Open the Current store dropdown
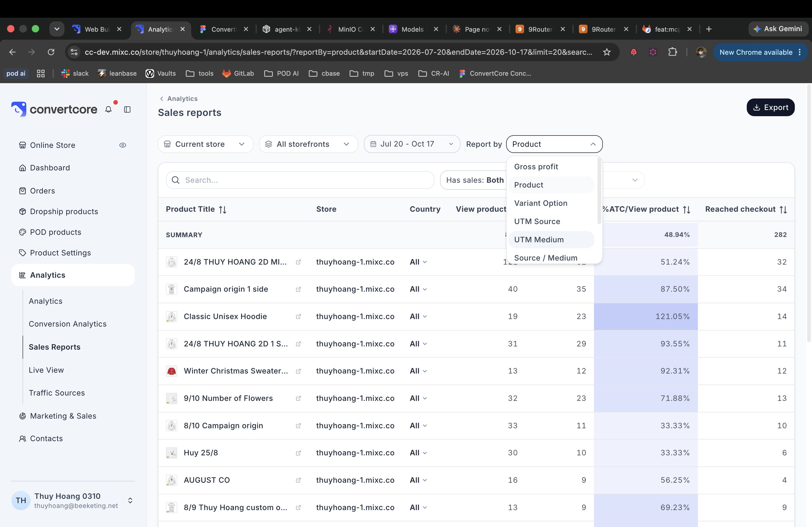The image size is (812, 527). [205, 144]
